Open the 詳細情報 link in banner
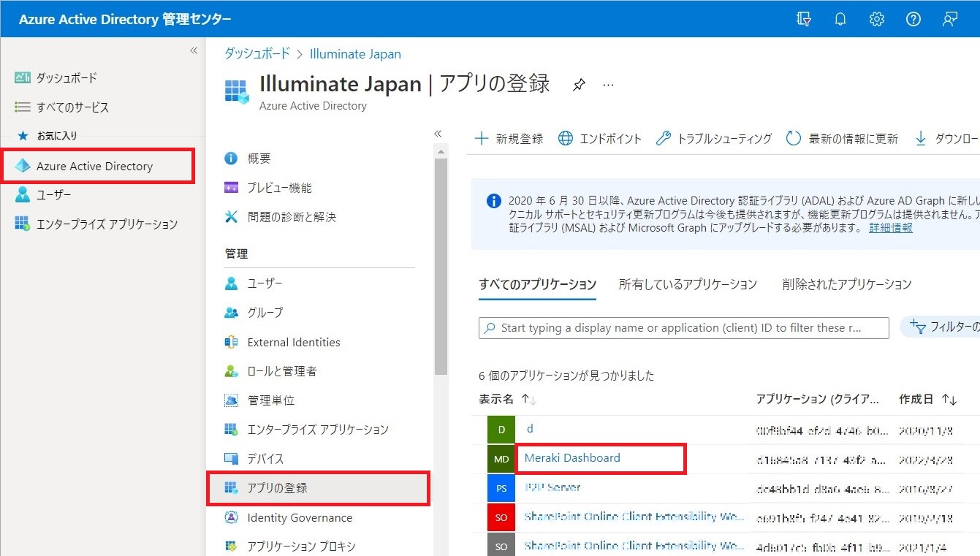 891,227
